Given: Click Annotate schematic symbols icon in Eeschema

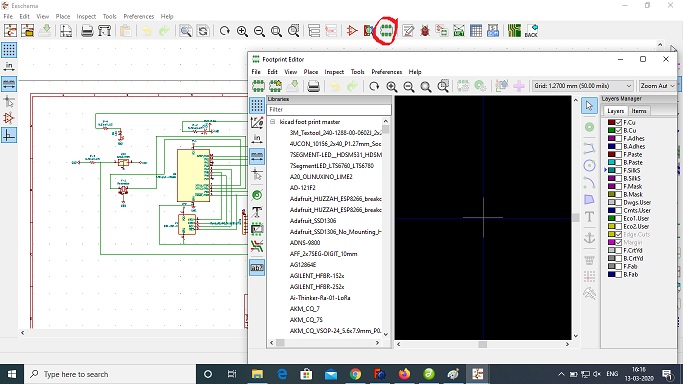Looking at the screenshot, I should click(x=408, y=30).
